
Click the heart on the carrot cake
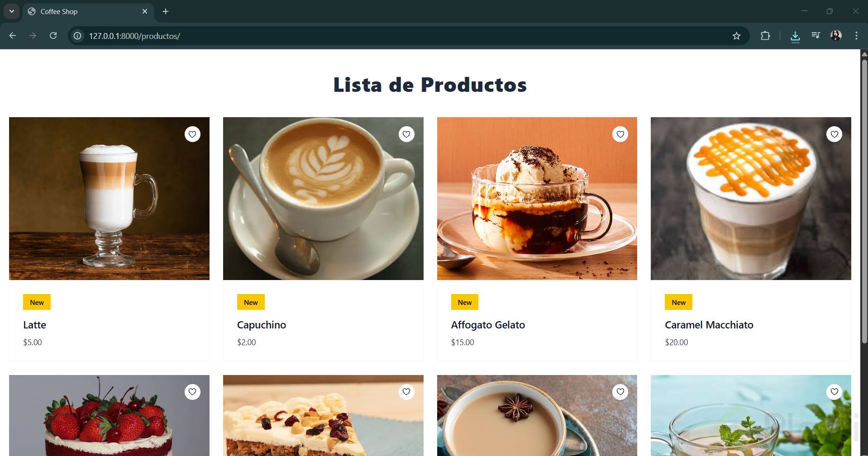click(406, 392)
